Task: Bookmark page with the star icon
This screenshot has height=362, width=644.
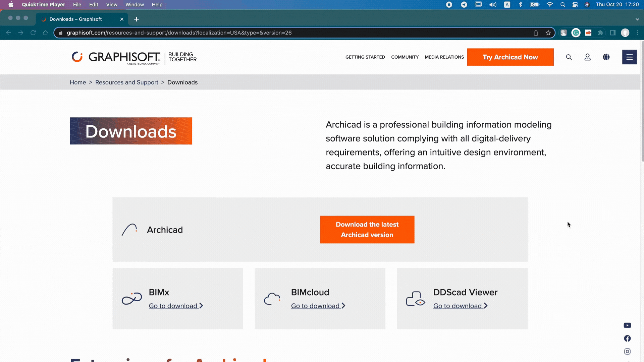Action: tap(548, 33)
